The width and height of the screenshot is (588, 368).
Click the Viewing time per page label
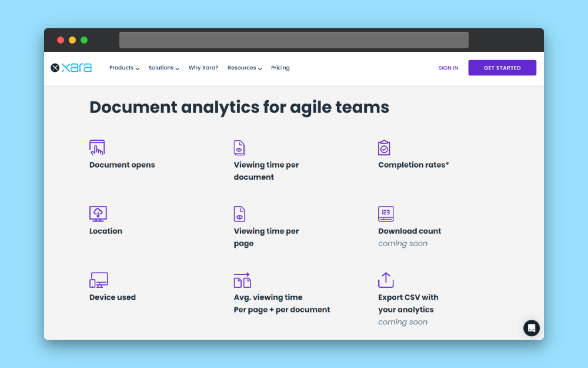pos(266,237)
